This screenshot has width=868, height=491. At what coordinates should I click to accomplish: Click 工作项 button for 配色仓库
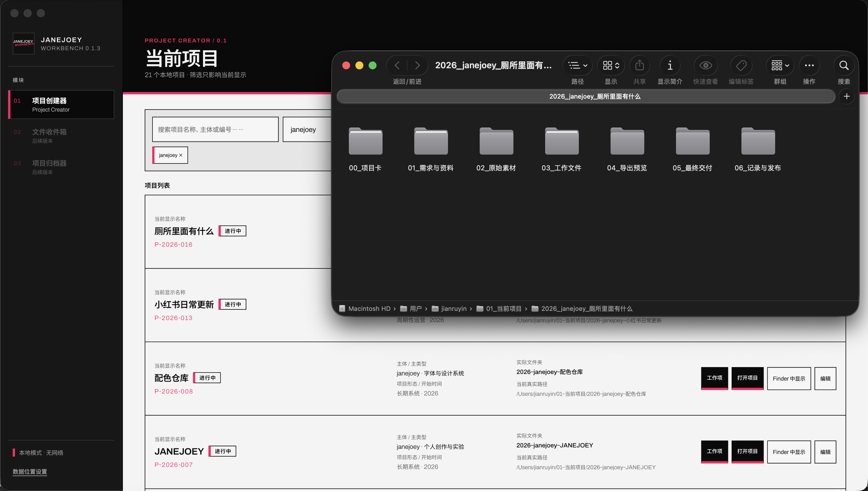pos(714,378)
